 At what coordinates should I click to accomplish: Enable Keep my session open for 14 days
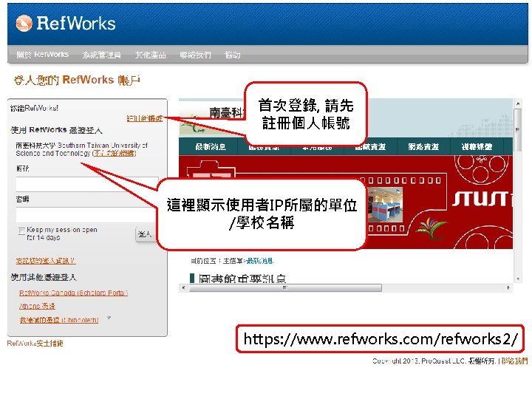[x=21, y=231]
